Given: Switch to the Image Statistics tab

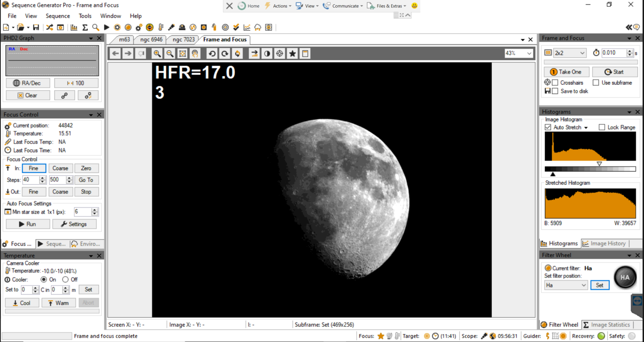Looking at the screenshot, I should pyautogui.click(x=606, y=325).
